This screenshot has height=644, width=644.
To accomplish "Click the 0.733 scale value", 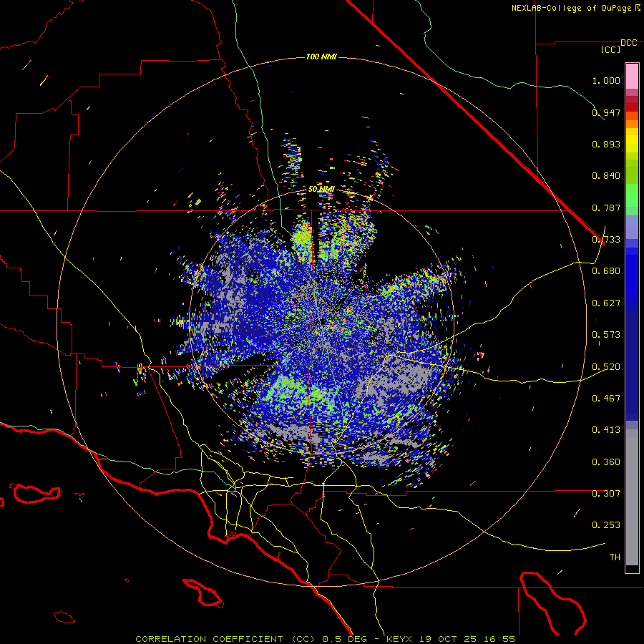I will tap(606, 240).
